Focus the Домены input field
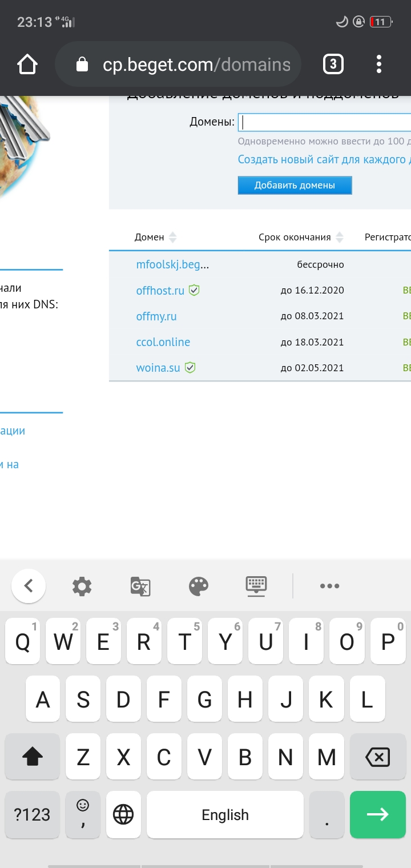The width and height of the screenshot is (411, 868). point(324,122)
